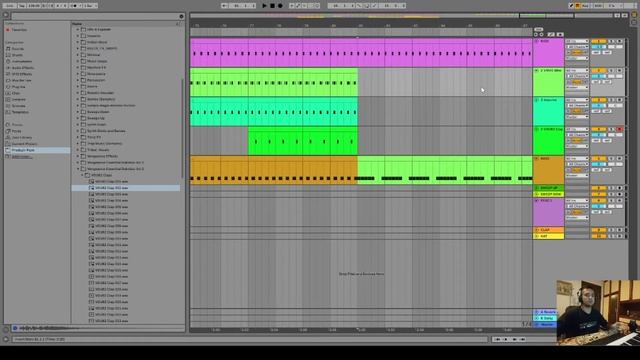Toggle the metronome in the control bar

coord(74,6)
